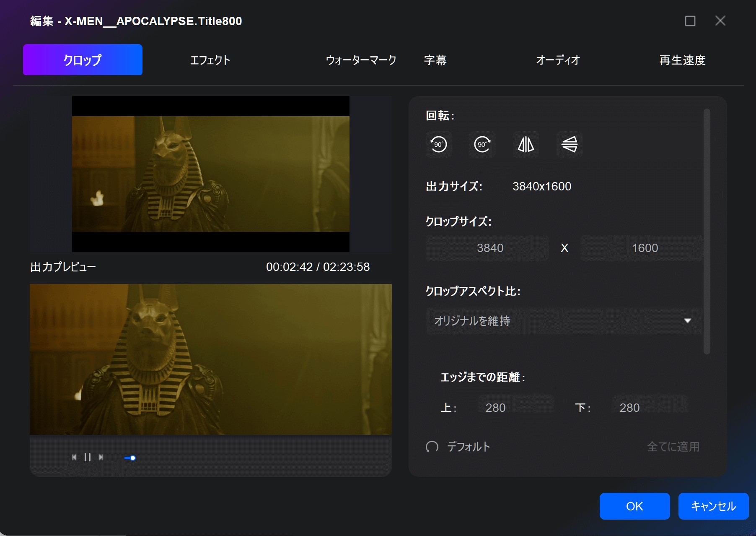
Task: Reset settings with デフォルト button
Action: (458, 447)
